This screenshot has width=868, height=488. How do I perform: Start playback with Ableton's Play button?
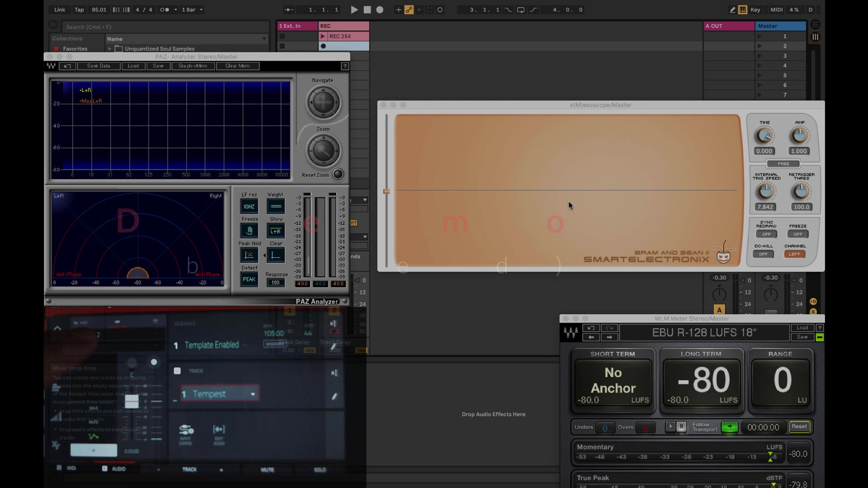[354, 9]
